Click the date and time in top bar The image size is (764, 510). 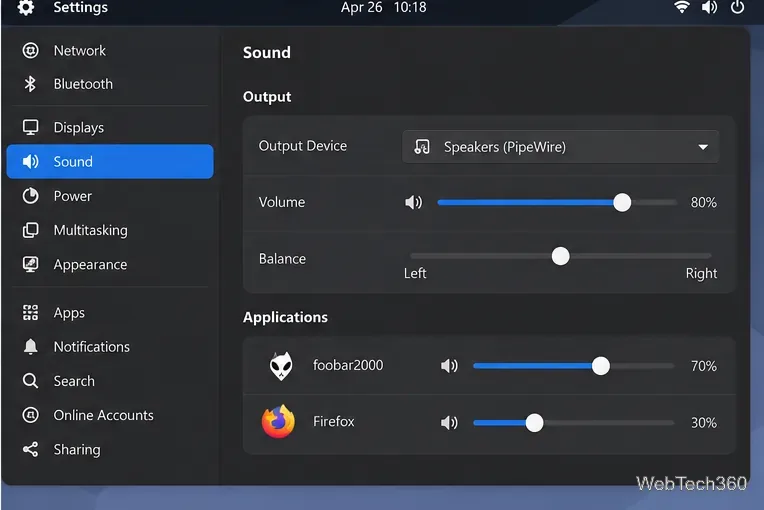[x=383, y=7]
